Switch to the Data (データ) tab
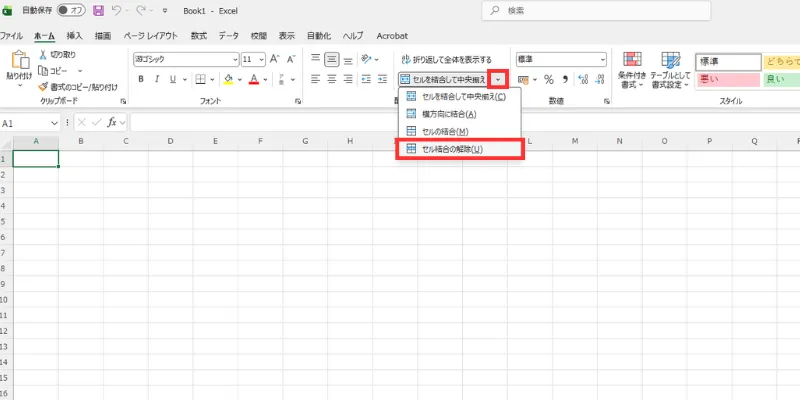800x400 pixels. [229, 36]
